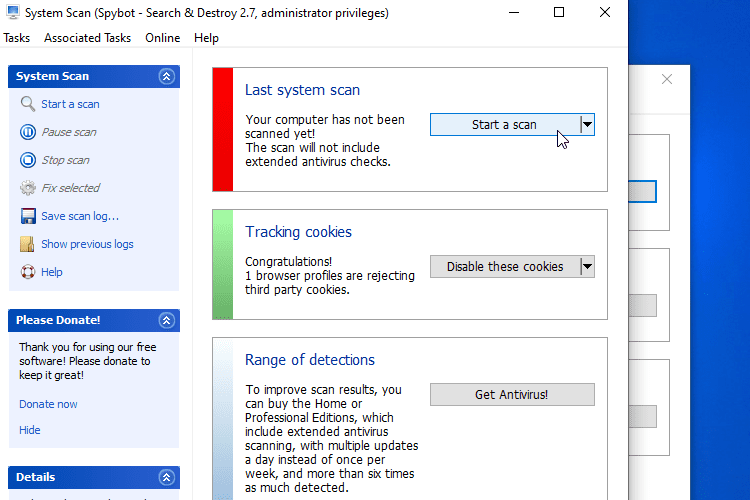The height and width of the screenshot is (500, 750).
Task: Click the large Start a scan button
Action: [505, 124]
